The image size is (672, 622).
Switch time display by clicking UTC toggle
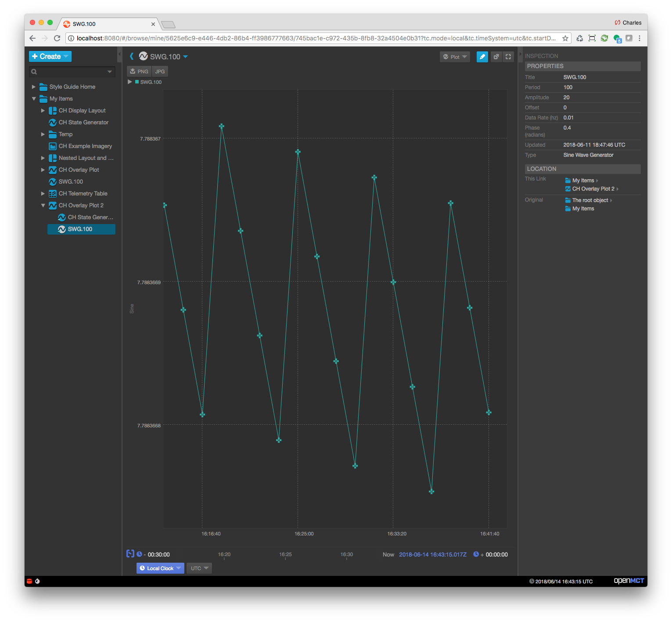tap(199, 568)
